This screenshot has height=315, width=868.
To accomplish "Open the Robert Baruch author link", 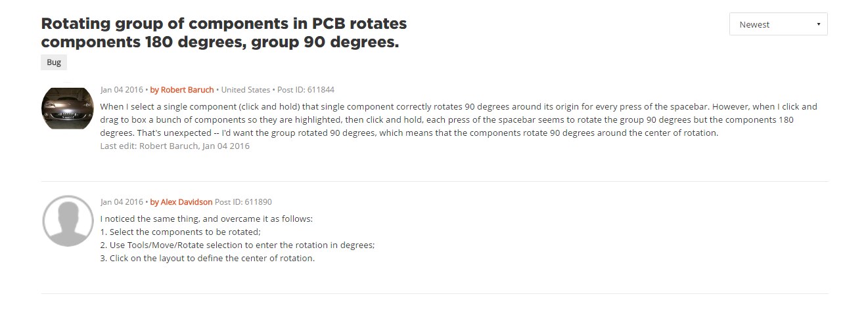I will pos(184,90).
